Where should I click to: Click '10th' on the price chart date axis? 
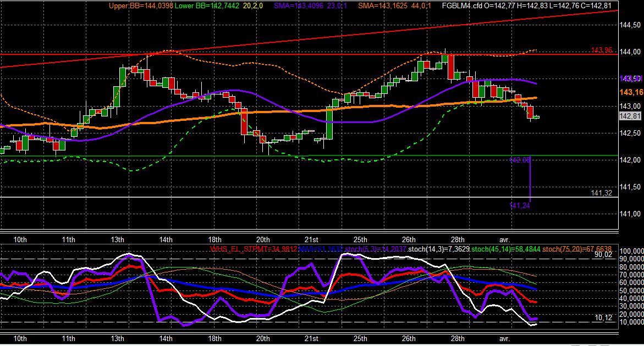[x=20, y=239]
